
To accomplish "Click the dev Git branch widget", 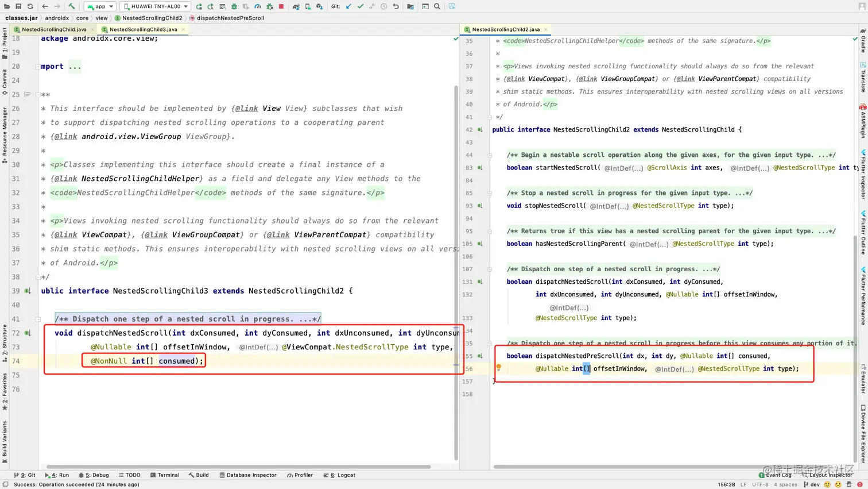I will pyautogui.click(x=812, y=484).
